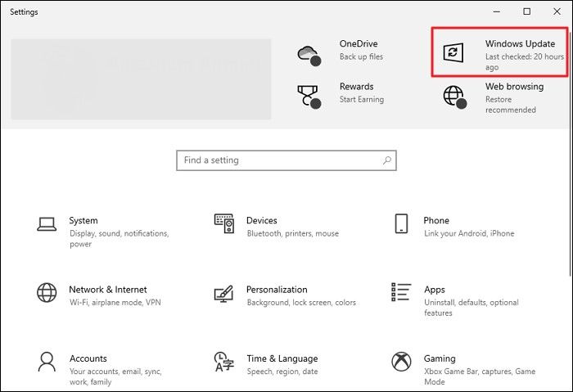Open the Windows Update sync icon

(453, 53)
